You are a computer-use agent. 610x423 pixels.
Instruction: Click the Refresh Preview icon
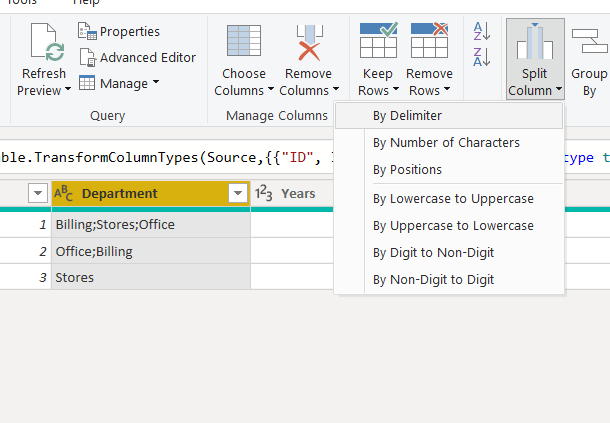(47, 42)
